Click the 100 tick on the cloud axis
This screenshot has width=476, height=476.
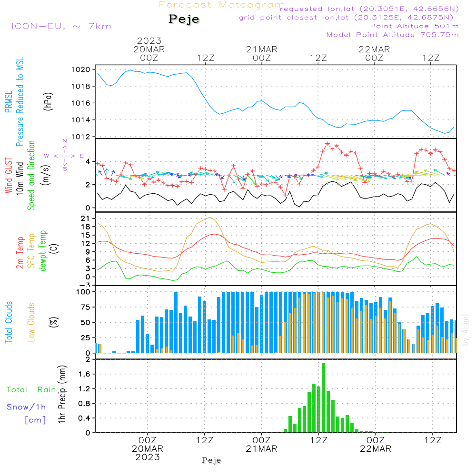point(83,292)
